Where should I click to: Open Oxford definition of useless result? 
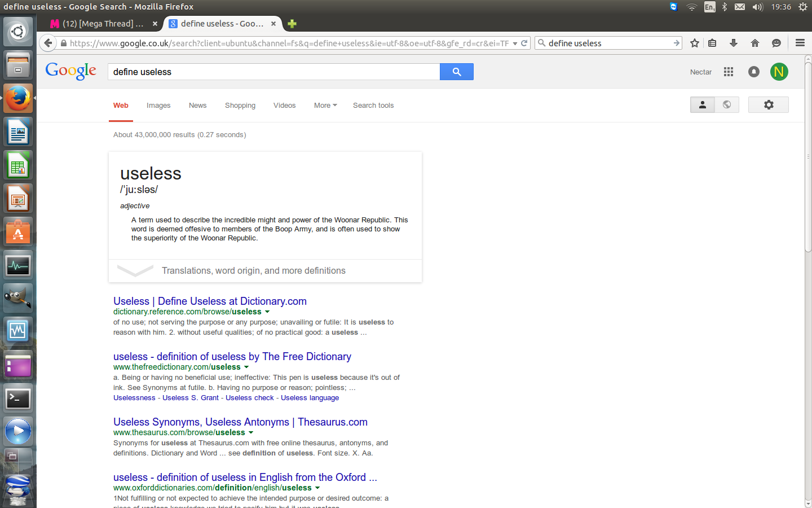[245, 478]
